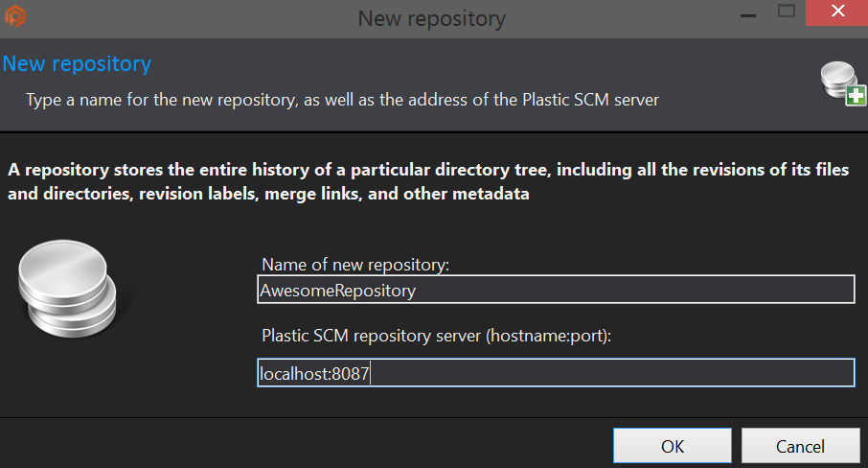
Task: Click the large repository disks icon
Action: (x=67, y=288)
